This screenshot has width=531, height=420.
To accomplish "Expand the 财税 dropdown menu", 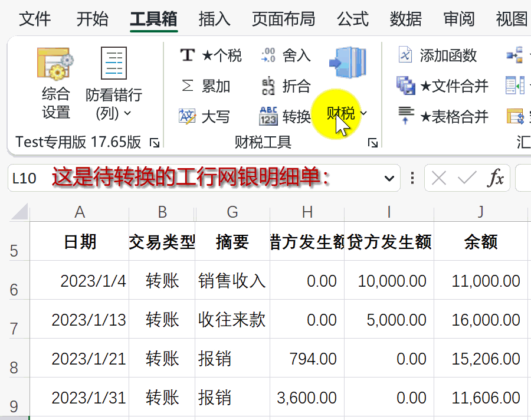I will [347, 113].
